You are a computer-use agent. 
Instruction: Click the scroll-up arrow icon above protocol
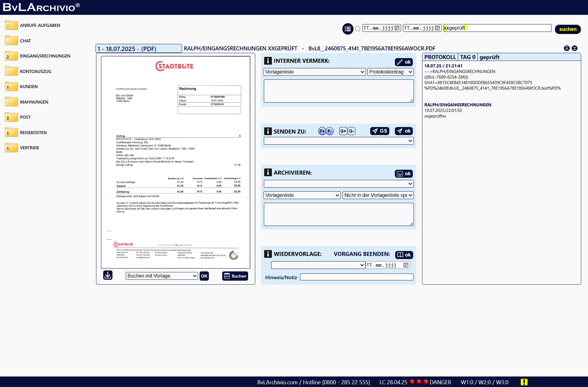tap(567, 48)
